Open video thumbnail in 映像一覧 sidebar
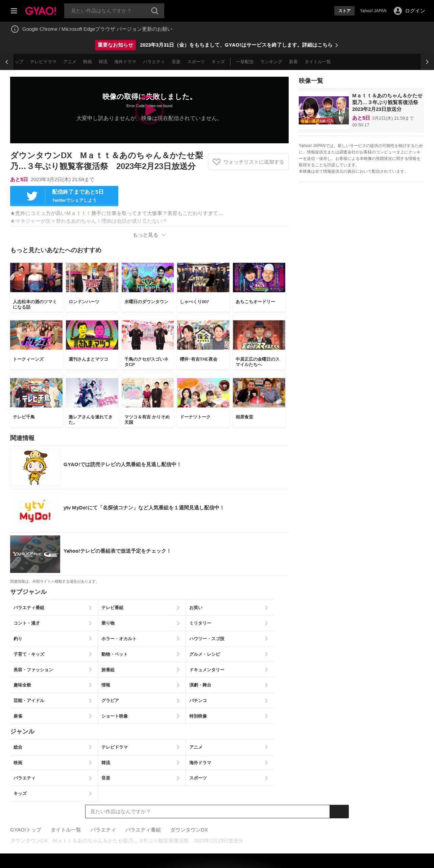 pos(324,110)
